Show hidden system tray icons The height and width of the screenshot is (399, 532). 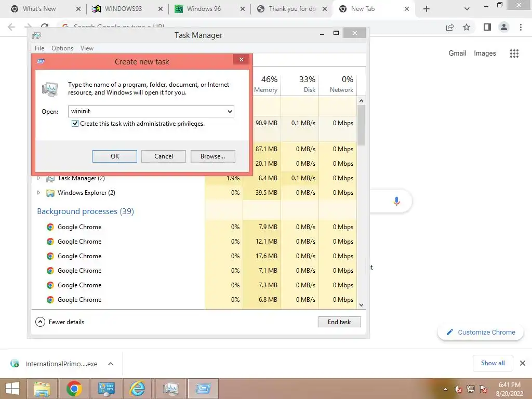[x=445, y=390]
